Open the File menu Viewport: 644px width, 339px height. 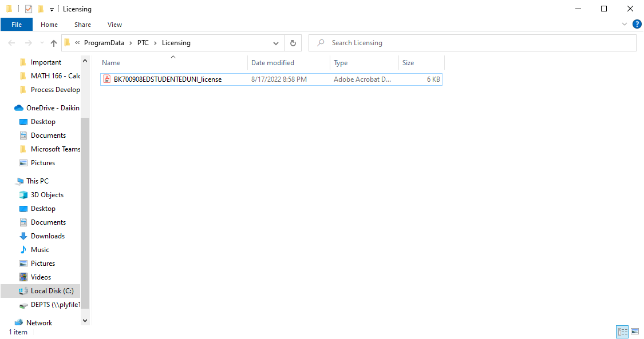tap(17, 25)
